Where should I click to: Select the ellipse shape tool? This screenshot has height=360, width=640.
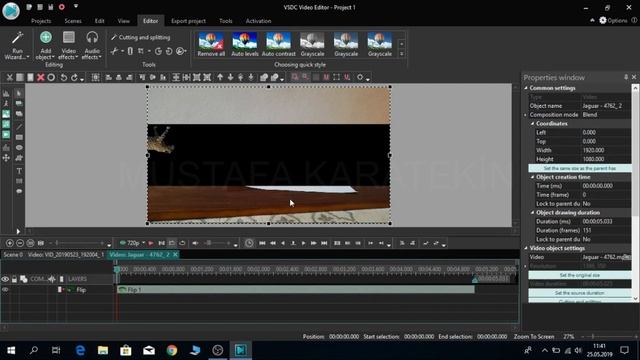19,147
